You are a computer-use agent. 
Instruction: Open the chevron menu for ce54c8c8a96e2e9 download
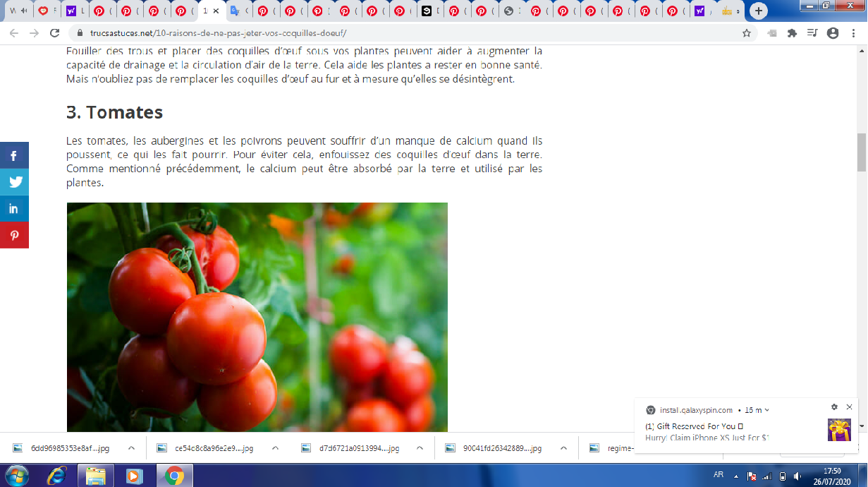[275, 448]
